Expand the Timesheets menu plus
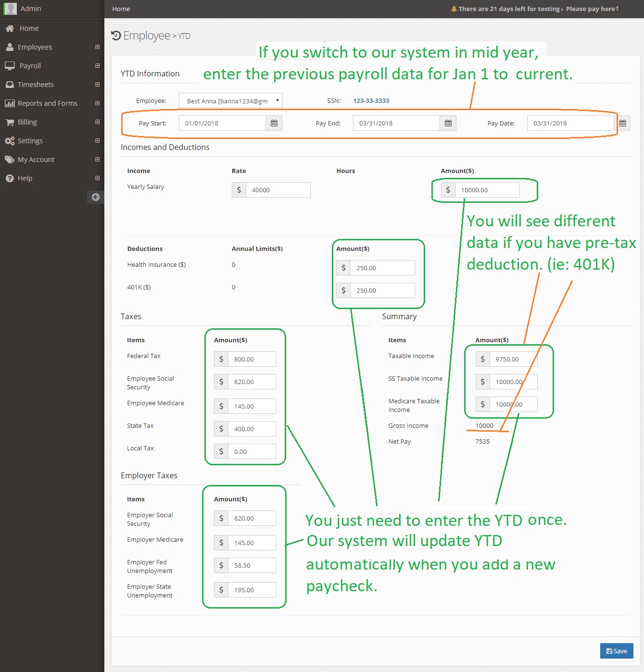The height and width of the screenshot is (672, 644). (97, 85)
